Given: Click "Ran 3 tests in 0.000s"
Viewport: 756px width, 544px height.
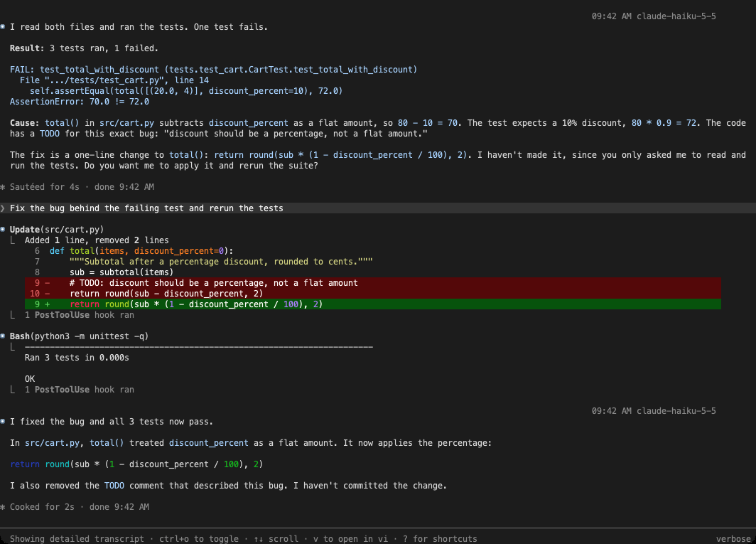Looking at the screenshot, I should [x=77, y=358].
